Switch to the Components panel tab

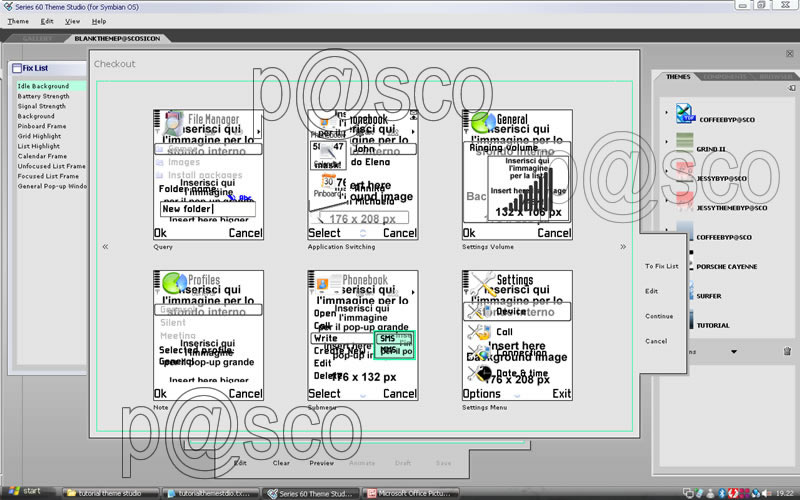[724, 77]
